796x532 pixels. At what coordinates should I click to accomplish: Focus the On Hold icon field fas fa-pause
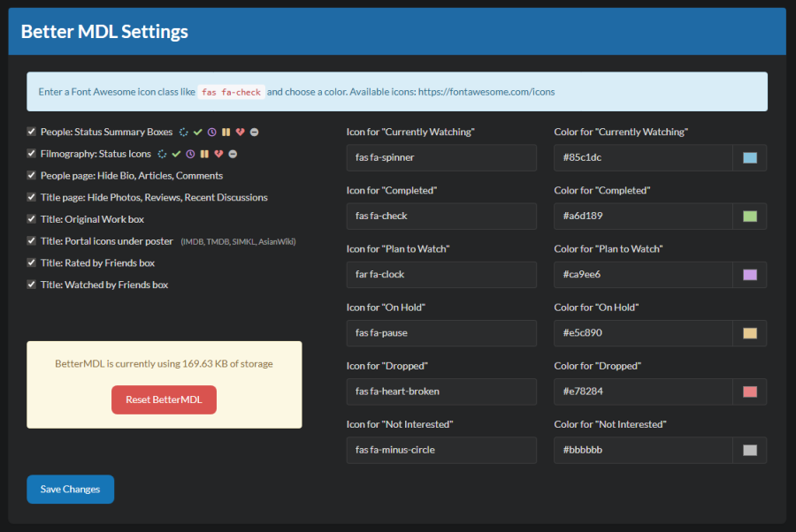pos(441,333)
